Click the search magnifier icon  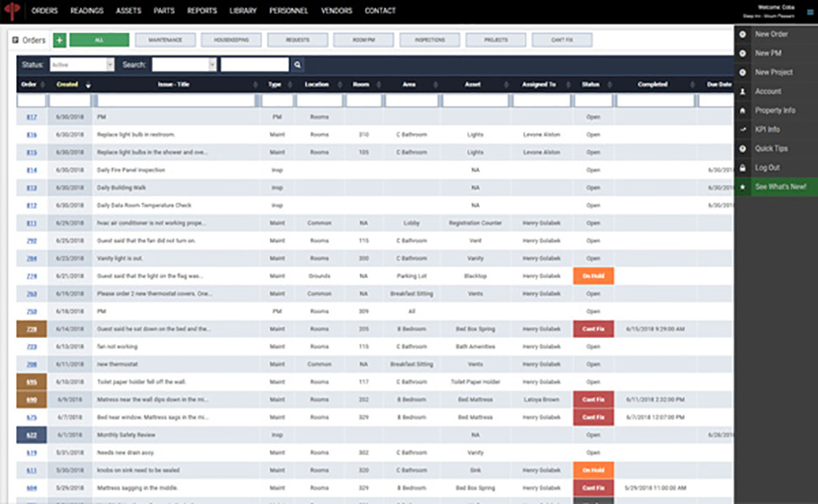point(298,65)
